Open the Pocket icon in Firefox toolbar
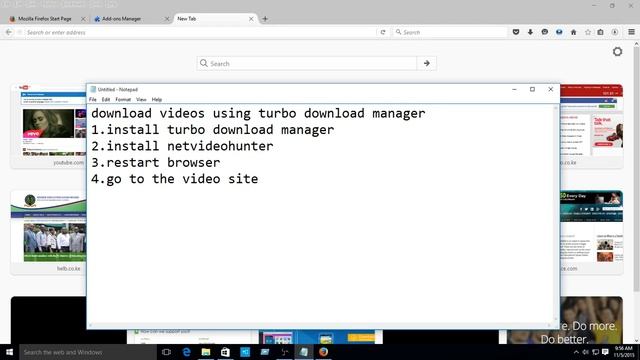This screenshot has width=640, height=360. pyautogui.click(x=516, y=32)
